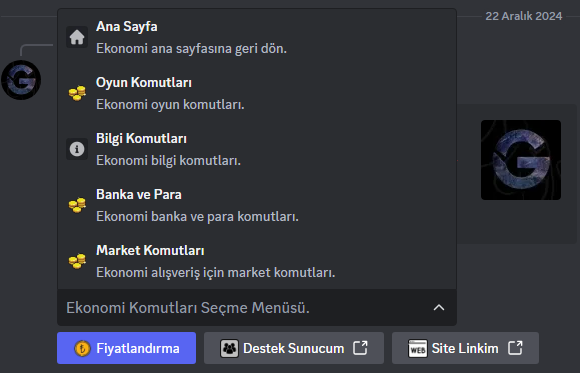Click the coin icon on Fiyatlandırma button

(82, 348)
